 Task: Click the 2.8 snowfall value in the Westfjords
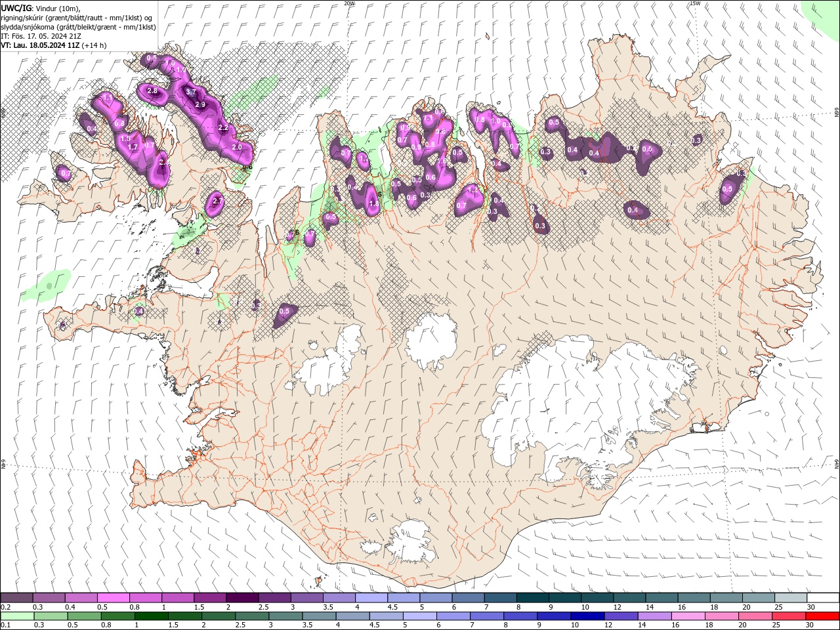152,91
